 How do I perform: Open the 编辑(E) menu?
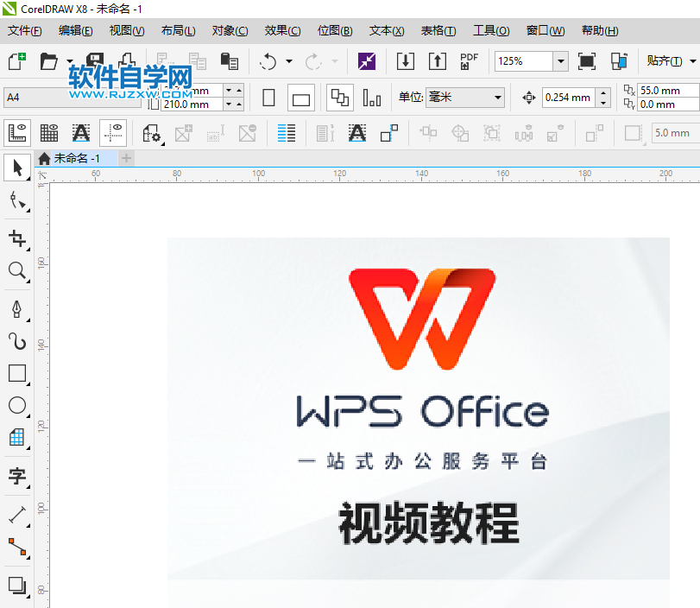click(75, 31)
